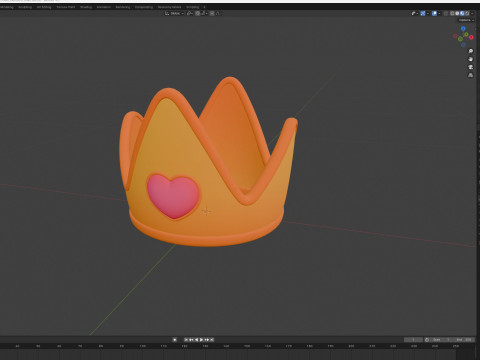Open the Global transform orientation dropdown
Screen dimensions: 480x360
tap(174, 13)
